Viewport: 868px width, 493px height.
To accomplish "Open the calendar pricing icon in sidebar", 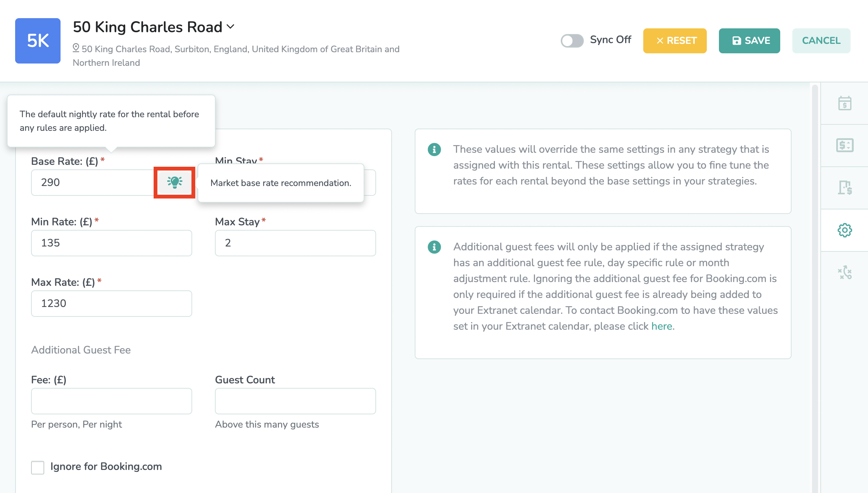I will 845,103.
